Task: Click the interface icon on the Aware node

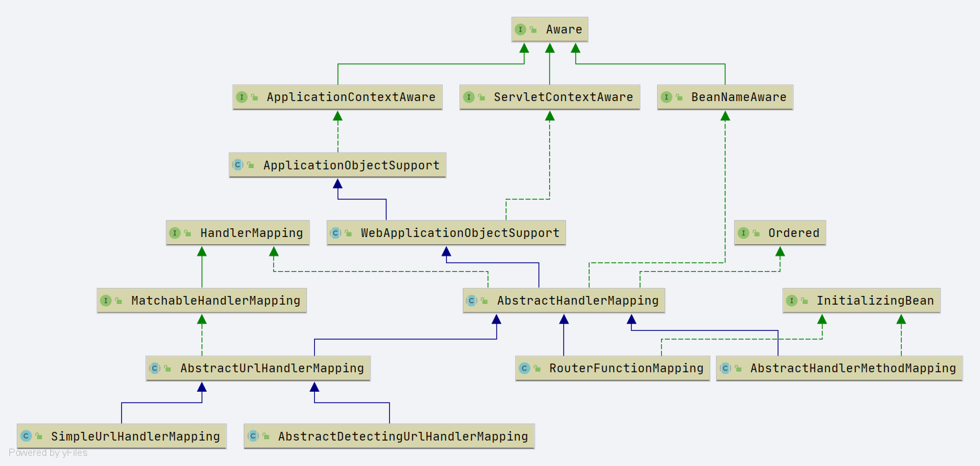Action: [x=520, y=29]
